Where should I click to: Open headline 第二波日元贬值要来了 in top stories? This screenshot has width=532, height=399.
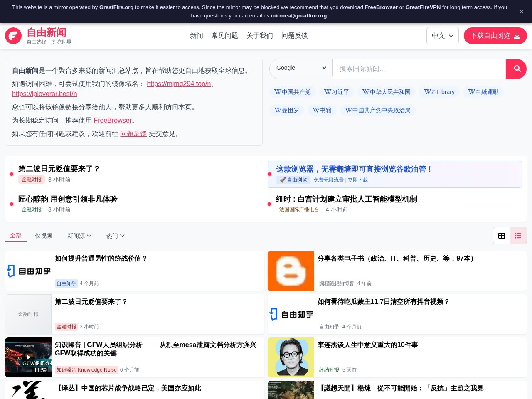[x=59, y=169]
